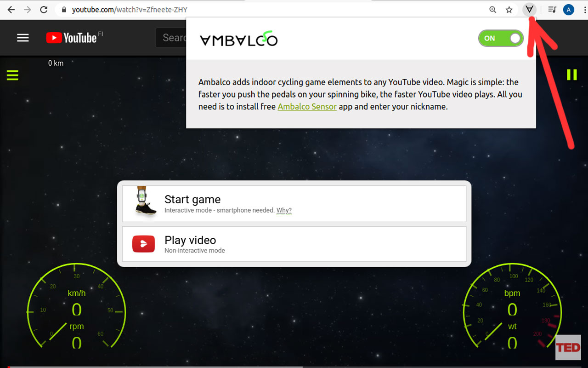The width and height of the screenshot is (588, 368).
Task: Bookmark this page with the star icon
Action: [x=509, y=10]
